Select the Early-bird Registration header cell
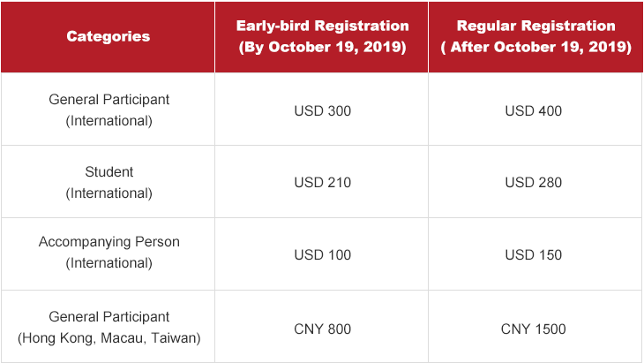The width and height of the screenshot is (644, 363). point(322,36)
